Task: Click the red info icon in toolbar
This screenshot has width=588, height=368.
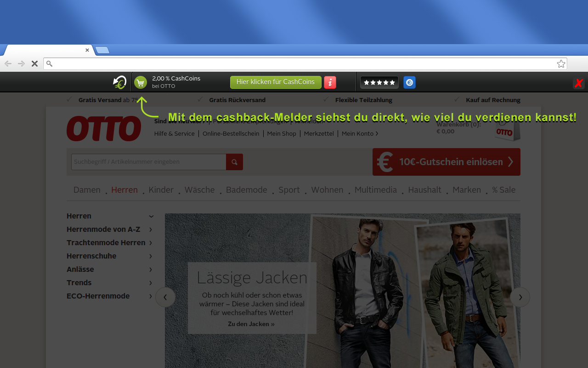Action: click(330, 82)
